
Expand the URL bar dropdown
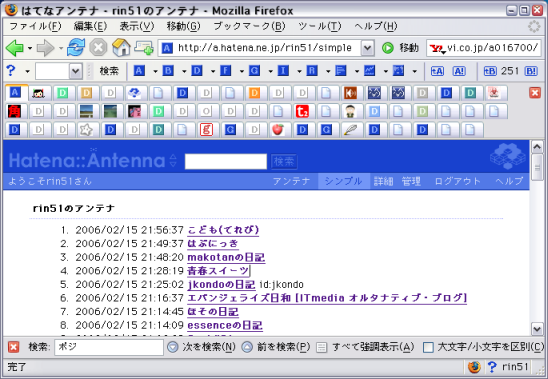(367, 48)
